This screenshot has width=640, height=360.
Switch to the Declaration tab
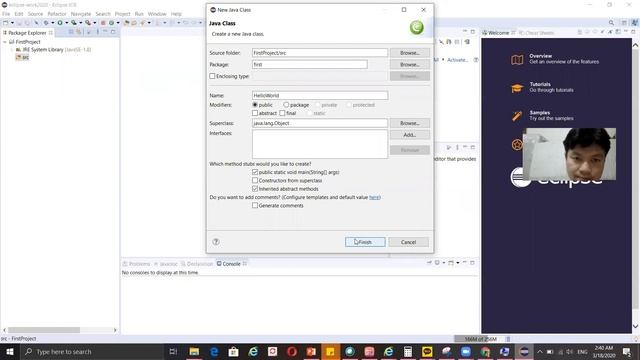197,264
